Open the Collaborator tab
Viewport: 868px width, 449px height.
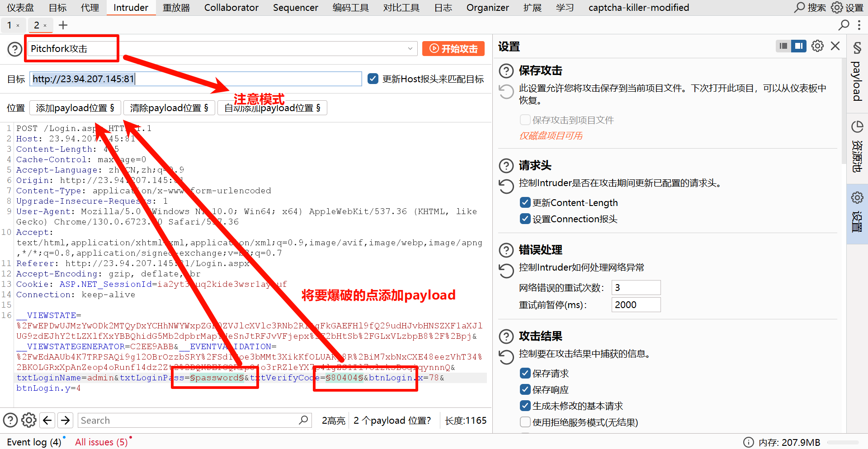[x=231, y=8]
